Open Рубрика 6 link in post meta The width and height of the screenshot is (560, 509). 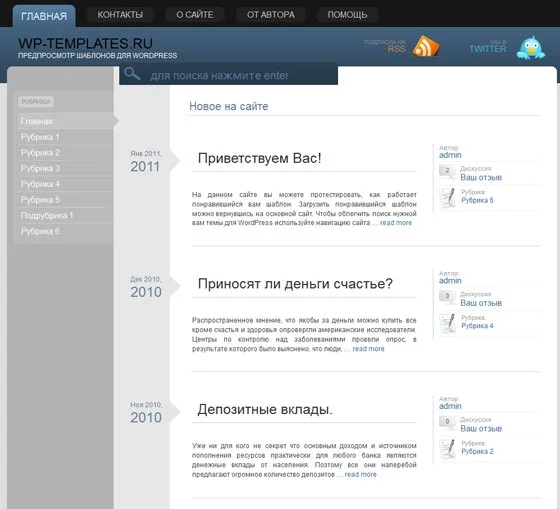(477, 200)
